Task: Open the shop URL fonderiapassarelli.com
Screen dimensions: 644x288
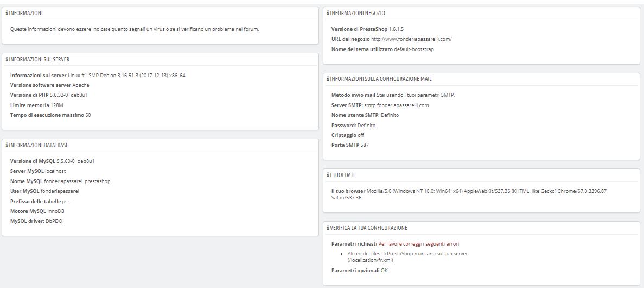Action: click(412, 39)
